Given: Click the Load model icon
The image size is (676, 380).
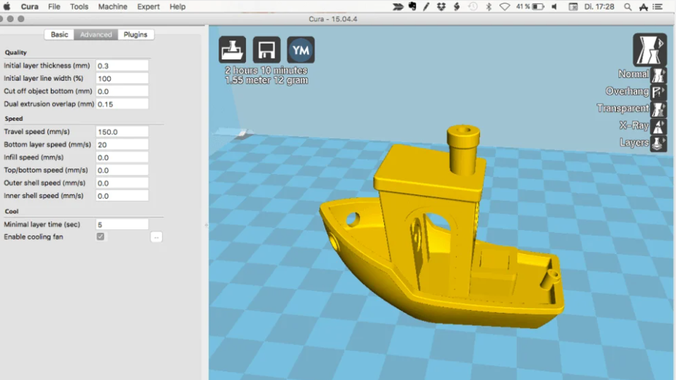Looking at the screenshot, I should (x=232, y=50).
